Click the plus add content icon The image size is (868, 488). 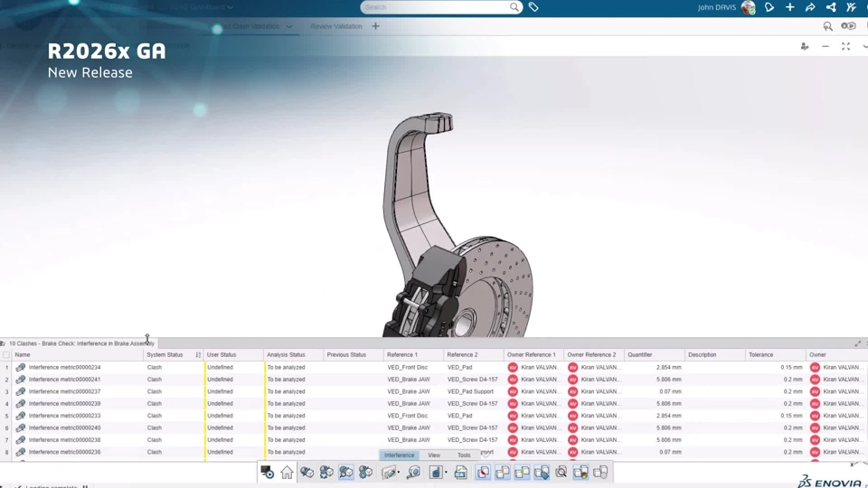click(x=790, y=7)
